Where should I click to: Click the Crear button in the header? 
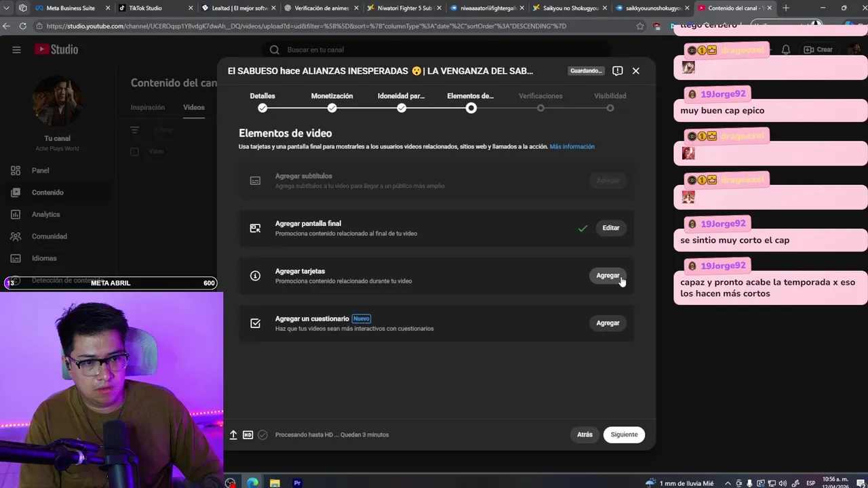tap(818, 49)
